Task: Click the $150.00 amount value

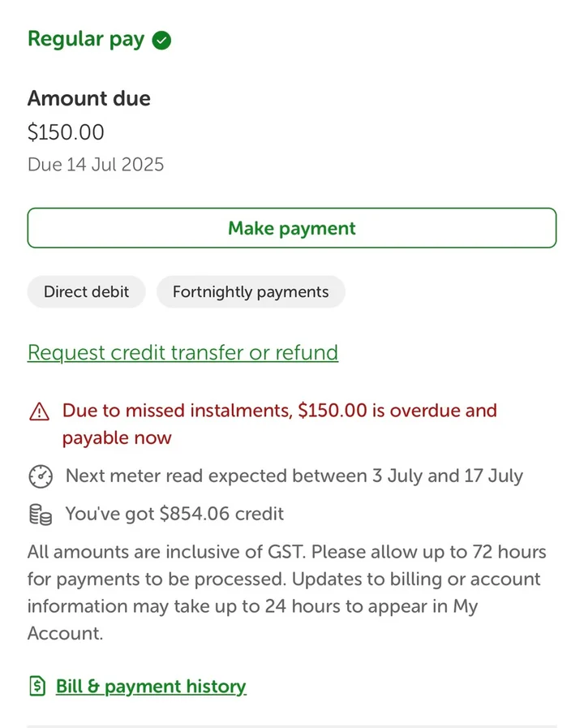Action: click(66, 132)
